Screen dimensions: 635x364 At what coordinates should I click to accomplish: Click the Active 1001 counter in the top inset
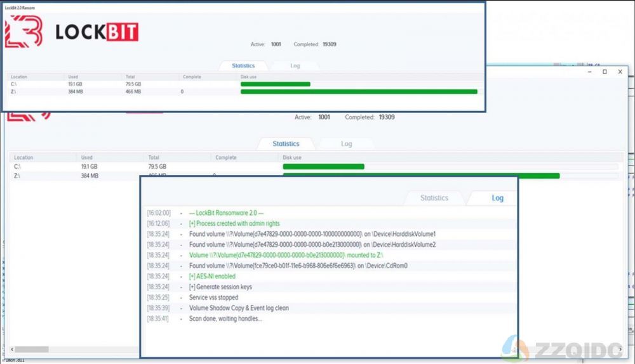(265, 44)
